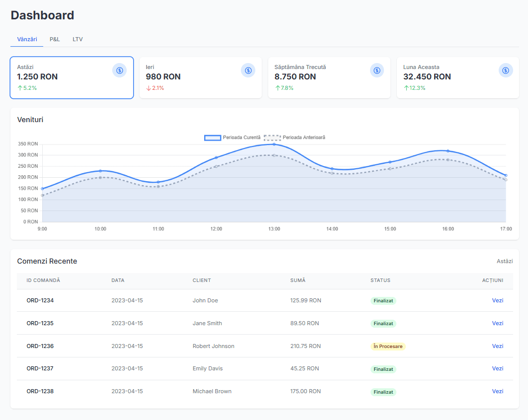Click the dollar icon on Săptămâna Trecută card
528x420 pixels.
point(377,70)
